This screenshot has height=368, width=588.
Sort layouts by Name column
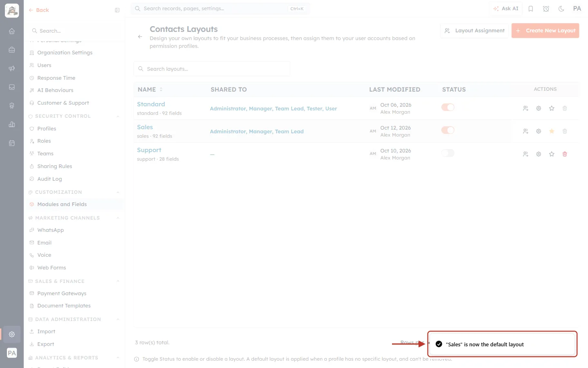coord(150,90)
